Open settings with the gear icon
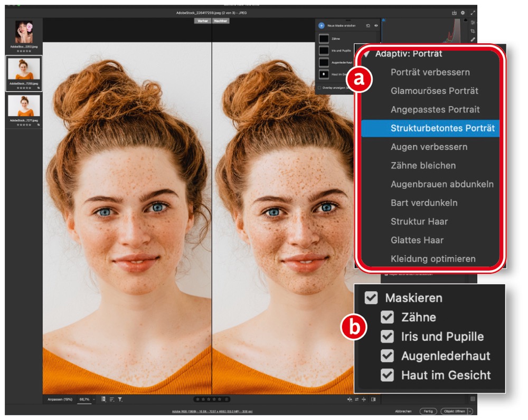528x420 pixels. tap(463, 13)
